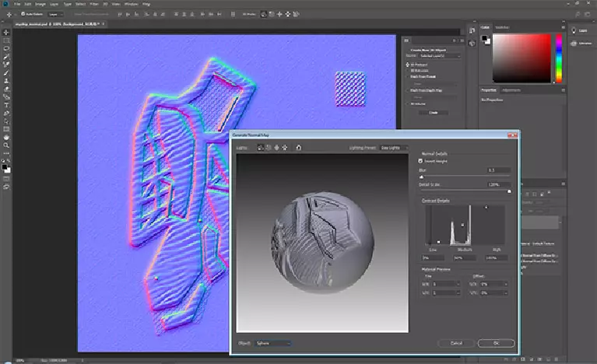Screen dimensions: 597x364
Task: Click Cancel in the Generate Normal Map dialog
Action: pos(455,343)
